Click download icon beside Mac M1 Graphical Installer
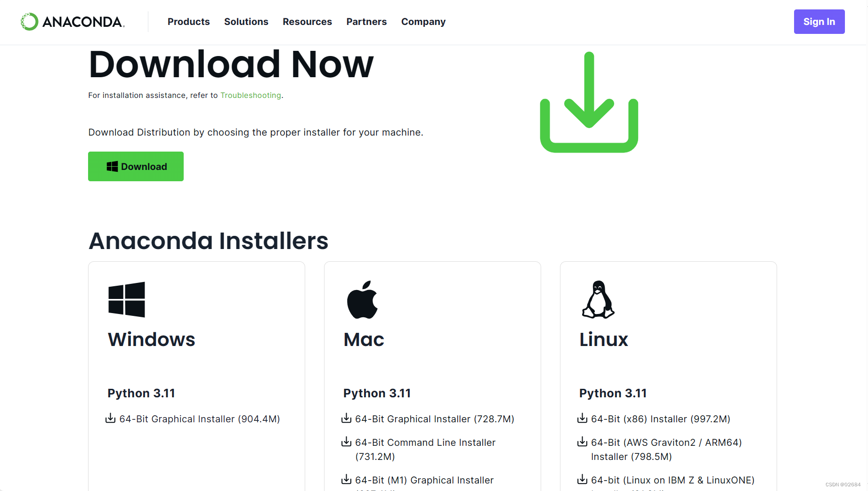 (346, 479)
